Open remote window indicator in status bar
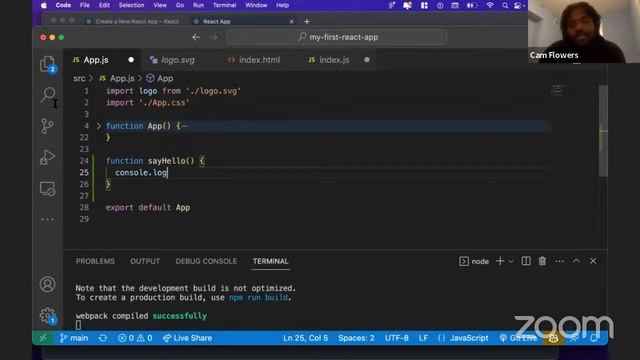 point(43,338)
